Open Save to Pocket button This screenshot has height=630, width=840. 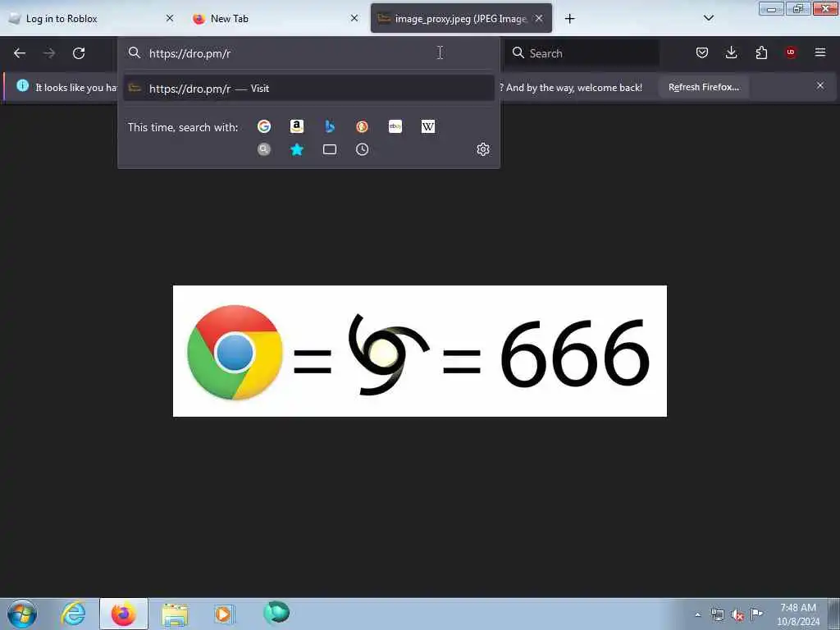(702, 52)
